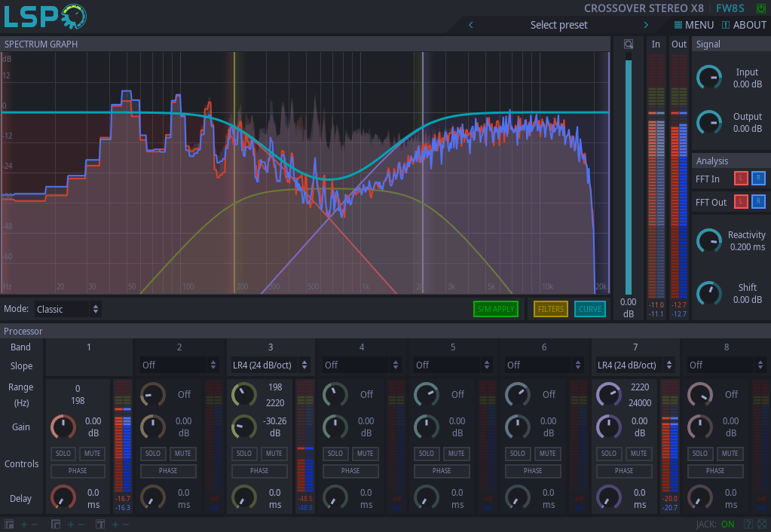Go to the previous preset arrow

coord(471,25)
